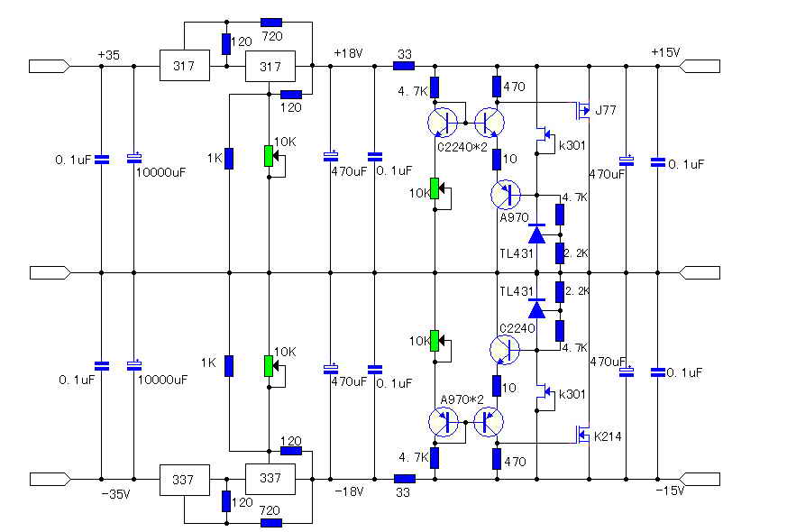Click the 1K resistor in the negative half

[x=229, y=365]
